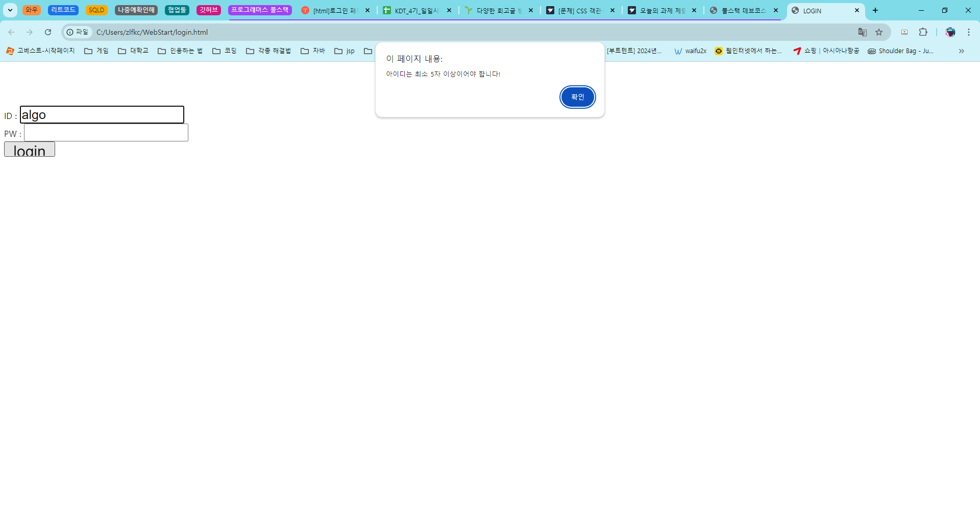The width and height of the screenshot is (980, 531).
Task: Open the SQLD tab group
Action: pyautogui.click(x=96, y=10)
